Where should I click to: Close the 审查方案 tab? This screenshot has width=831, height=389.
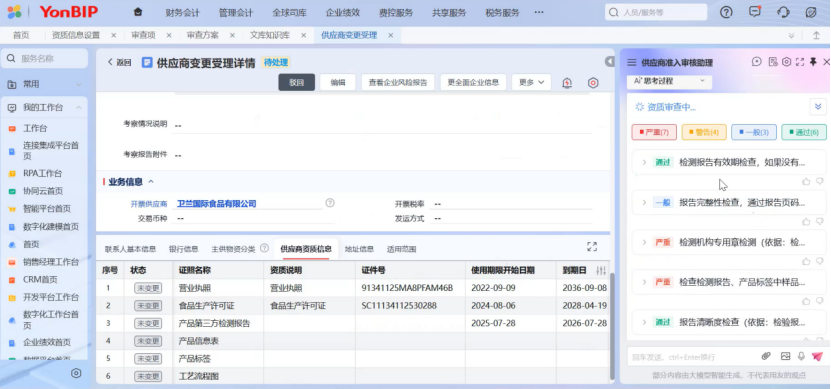(x=232, y=35)
